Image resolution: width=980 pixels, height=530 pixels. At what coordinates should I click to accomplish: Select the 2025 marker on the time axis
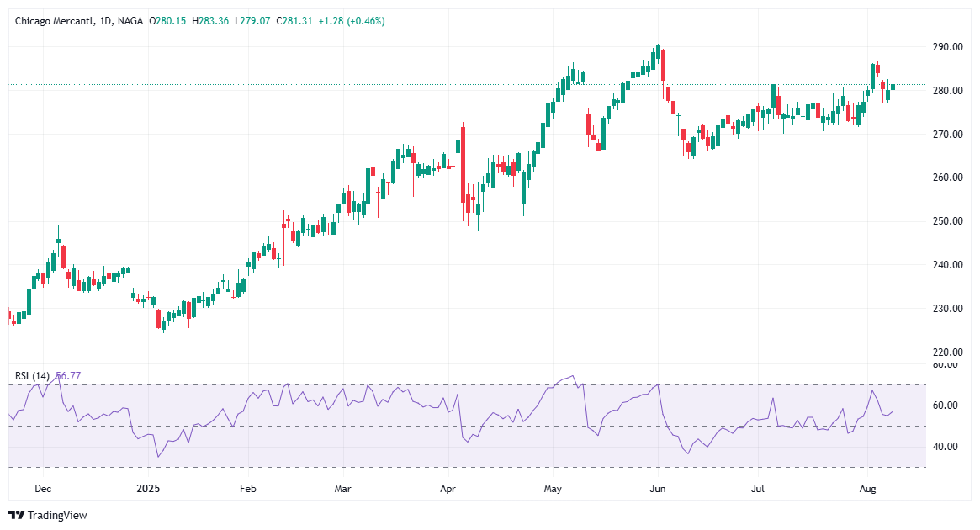tap(149, 487)
